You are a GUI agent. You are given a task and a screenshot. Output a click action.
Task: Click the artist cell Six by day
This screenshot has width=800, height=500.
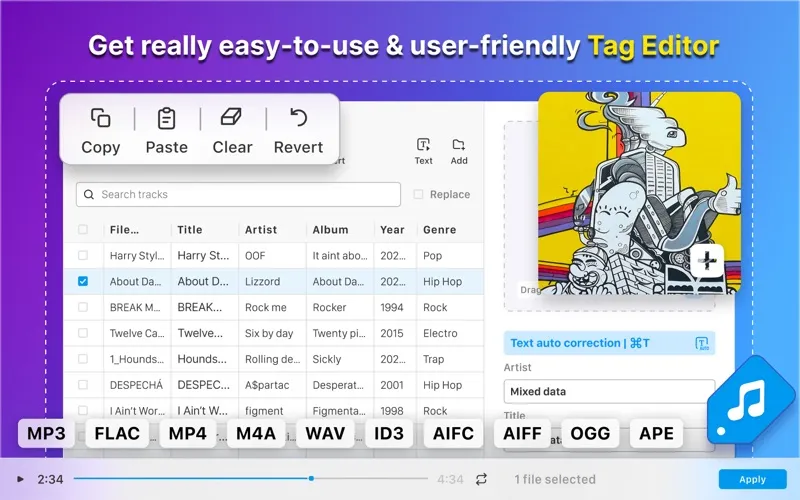coord(269,333)
